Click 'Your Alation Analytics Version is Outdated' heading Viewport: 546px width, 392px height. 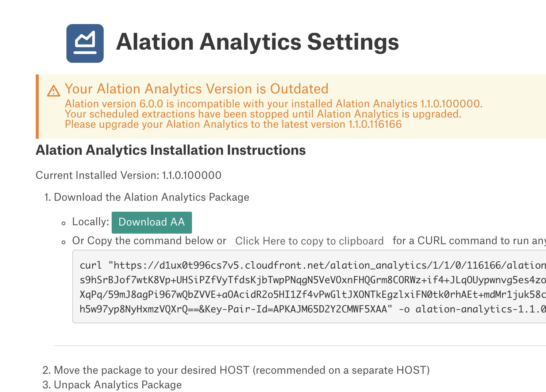196,89
